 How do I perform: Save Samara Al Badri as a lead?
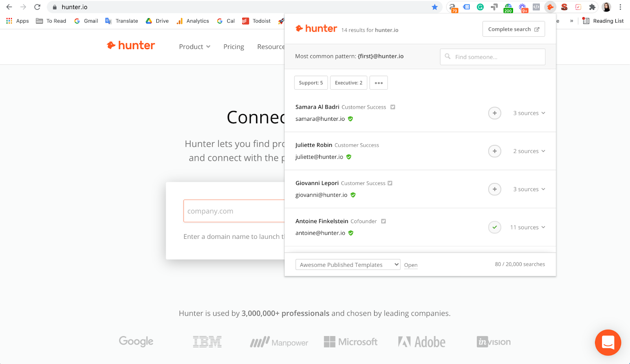(495, 113)
